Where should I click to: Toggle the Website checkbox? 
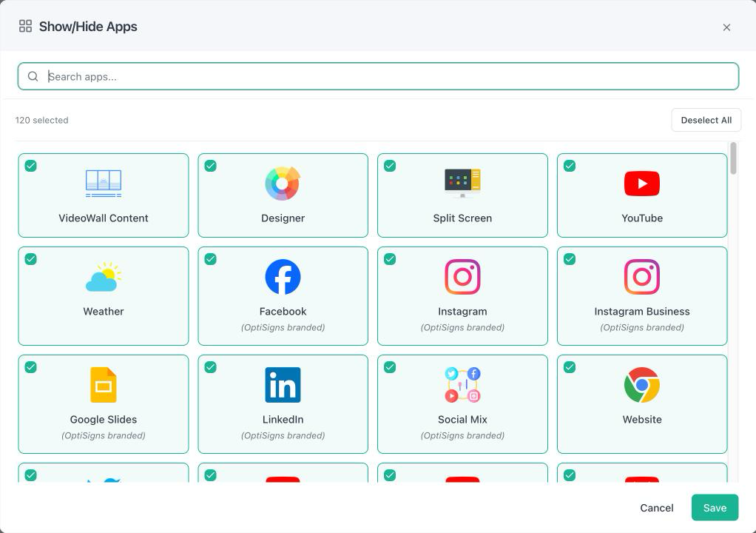tap(570, 367)
